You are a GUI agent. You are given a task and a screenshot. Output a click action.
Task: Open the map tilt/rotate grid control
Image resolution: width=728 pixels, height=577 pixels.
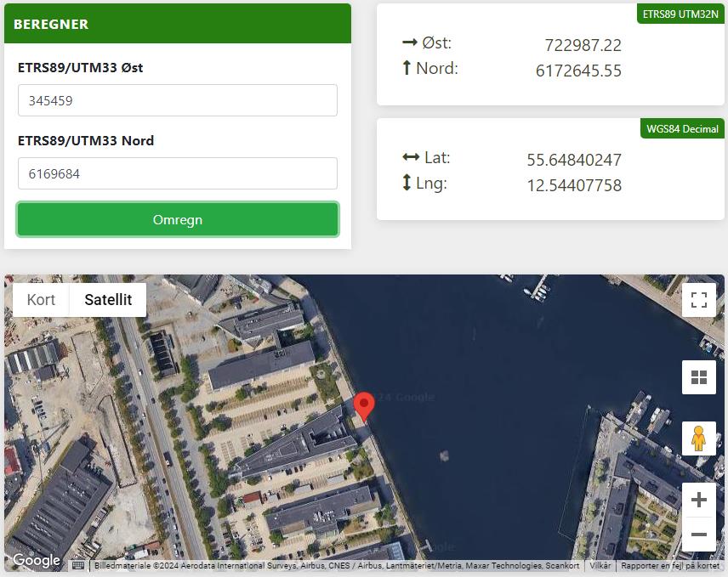699,377
